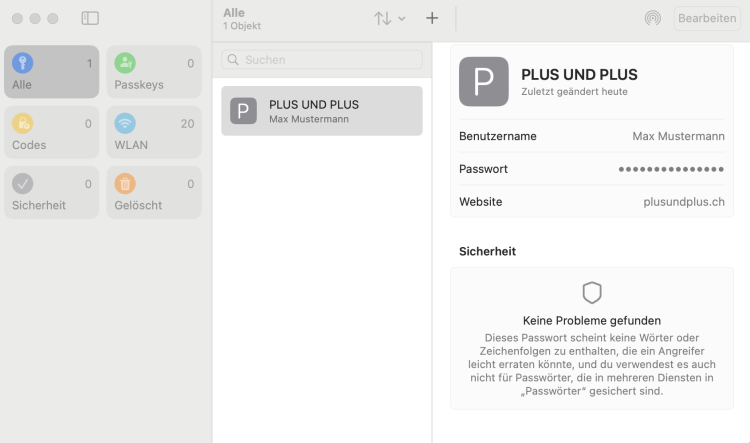
Task: Click the small P icon in list entry
Action: pos(243,111)
